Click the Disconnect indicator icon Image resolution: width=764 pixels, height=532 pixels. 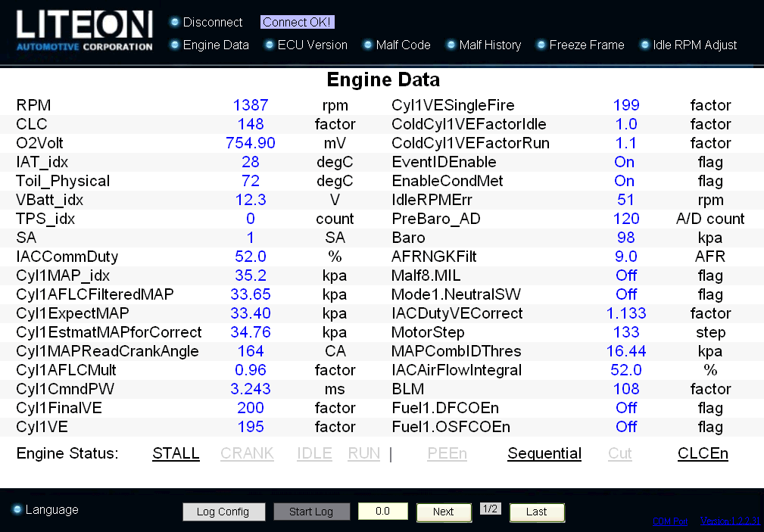point(175,23)
